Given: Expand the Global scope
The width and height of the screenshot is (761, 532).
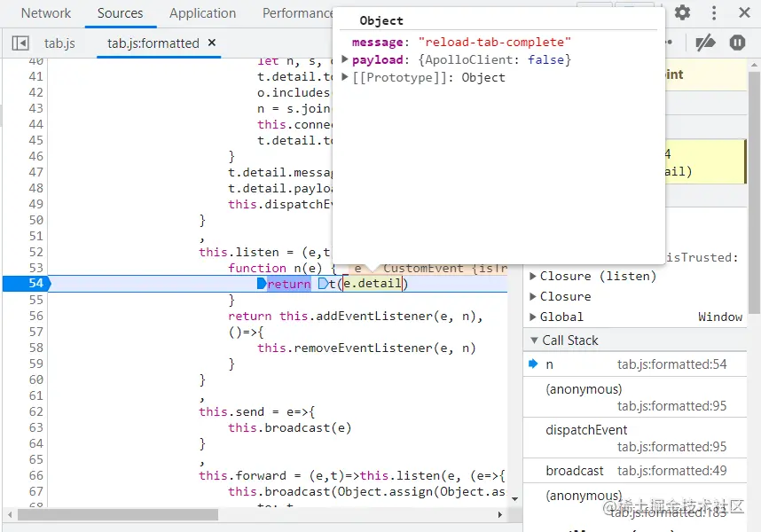Looking at the screenshot, I should click(532, 317).
